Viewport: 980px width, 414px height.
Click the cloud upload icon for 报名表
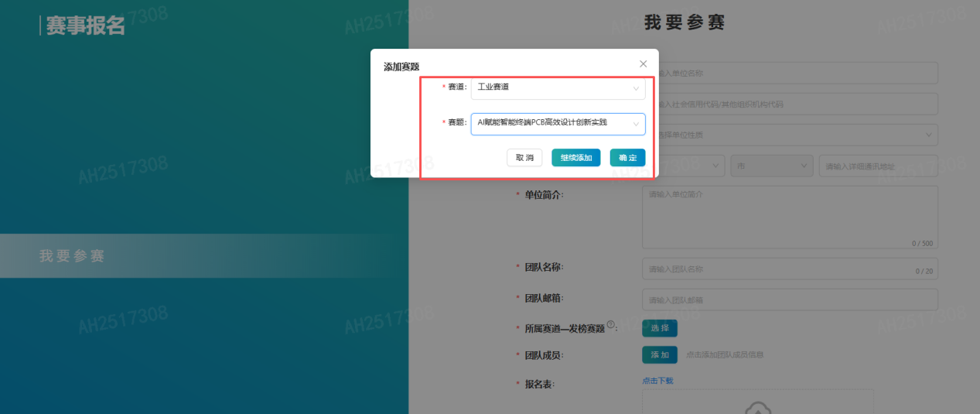tap(757, 406)
